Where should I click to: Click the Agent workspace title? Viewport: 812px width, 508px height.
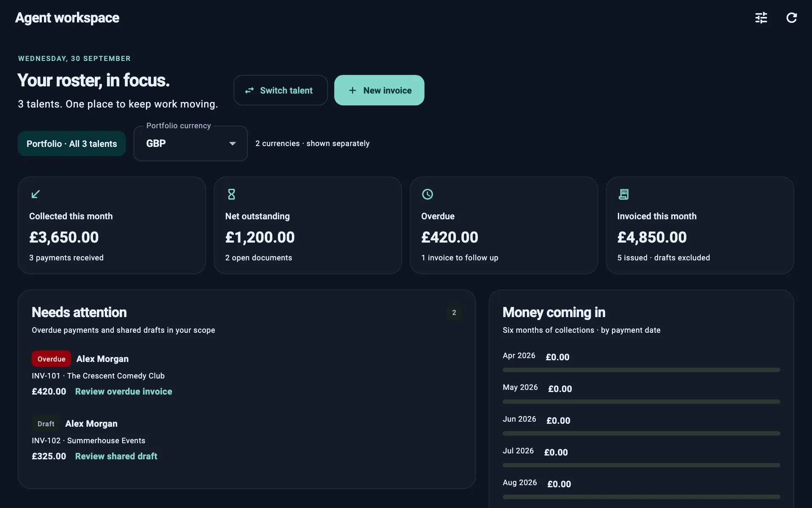[x=67, y=18]
